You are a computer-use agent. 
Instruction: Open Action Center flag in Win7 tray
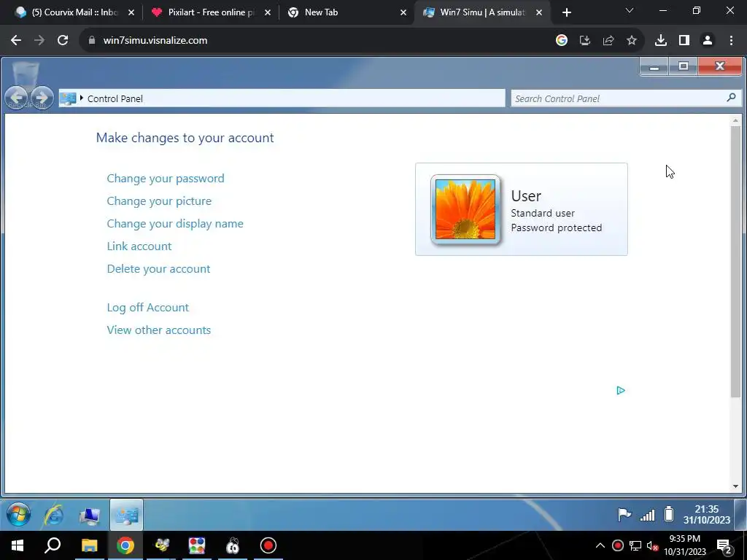click(624, 515)
